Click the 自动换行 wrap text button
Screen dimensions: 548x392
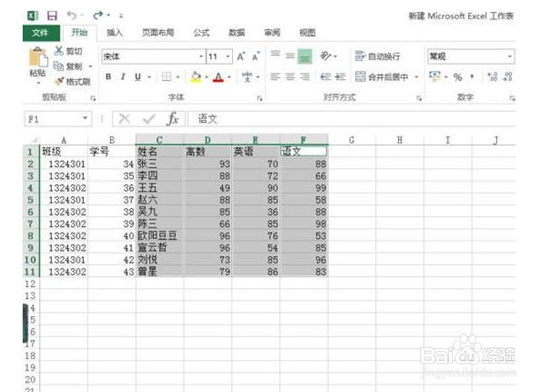click(377, 56)
